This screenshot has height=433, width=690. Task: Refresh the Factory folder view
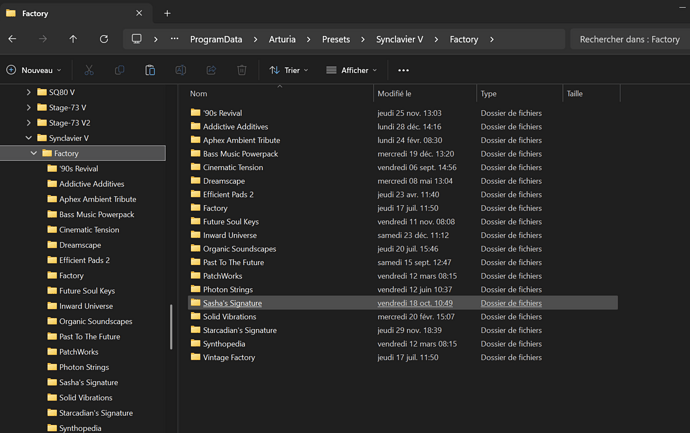point(104,39)
